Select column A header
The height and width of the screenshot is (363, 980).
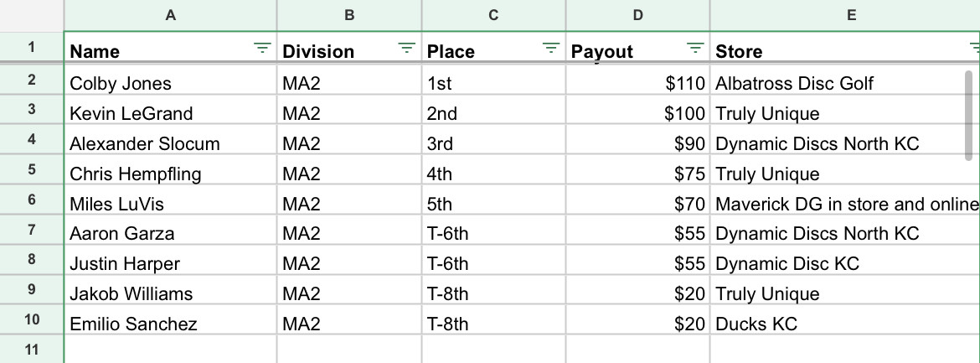tap(170, 15)
